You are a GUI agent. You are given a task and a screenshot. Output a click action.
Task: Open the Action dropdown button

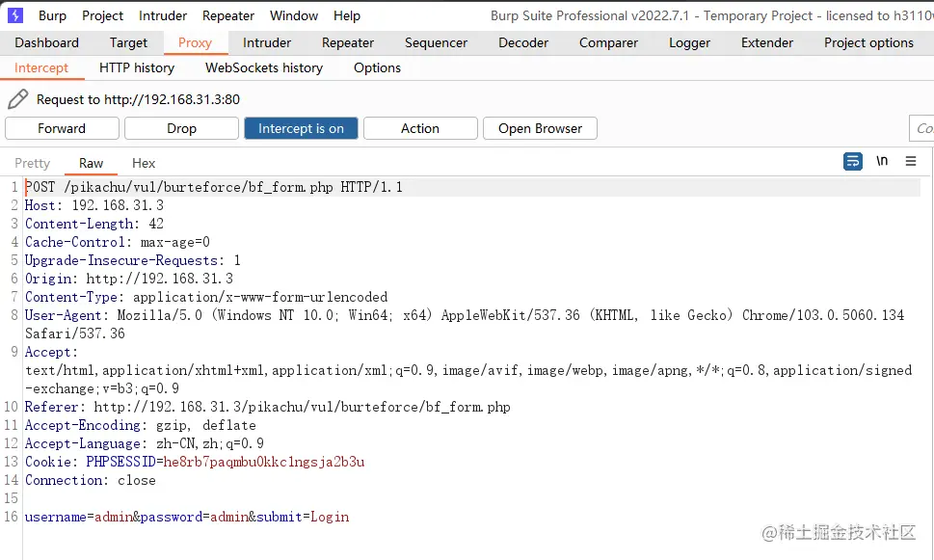tap(420, 128)
